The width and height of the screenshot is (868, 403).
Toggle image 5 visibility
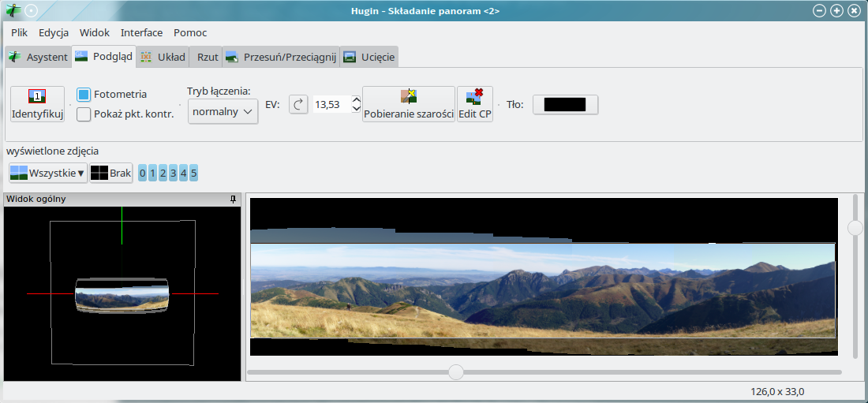[193, 174]
